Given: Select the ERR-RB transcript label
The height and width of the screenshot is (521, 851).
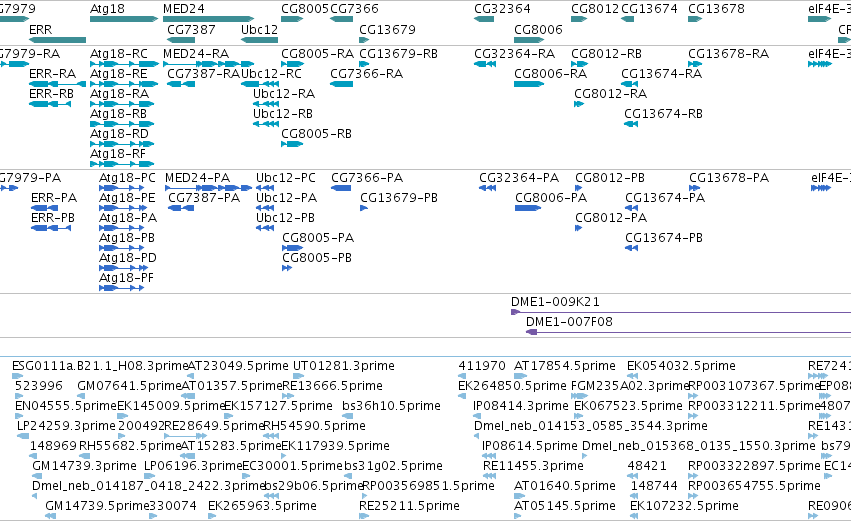Looking at the screenshot, I should [x=52, y=94].
